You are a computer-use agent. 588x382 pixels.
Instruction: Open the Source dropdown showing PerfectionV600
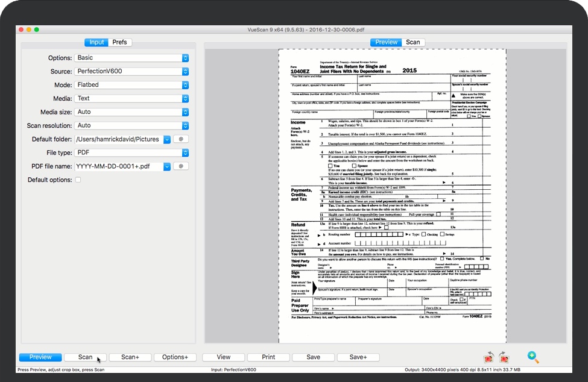click(185, 71)
